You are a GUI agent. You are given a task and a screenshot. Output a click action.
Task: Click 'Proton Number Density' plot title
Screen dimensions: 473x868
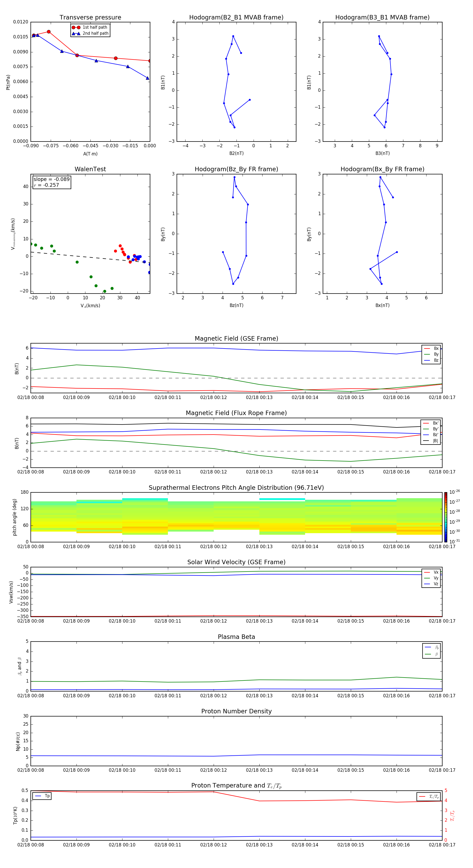pyautogui.click(x=236, y=711)
